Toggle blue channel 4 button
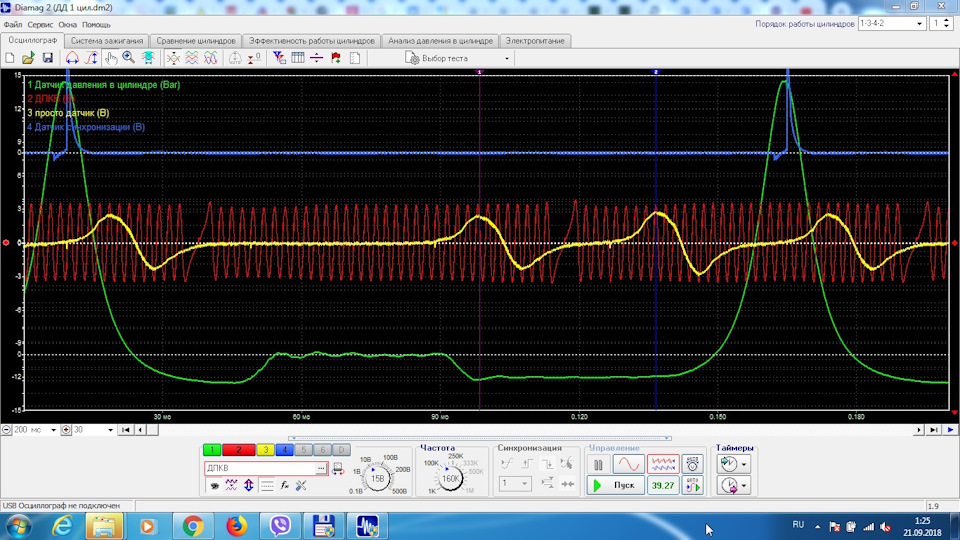The image size is (960, 540). 284,450
